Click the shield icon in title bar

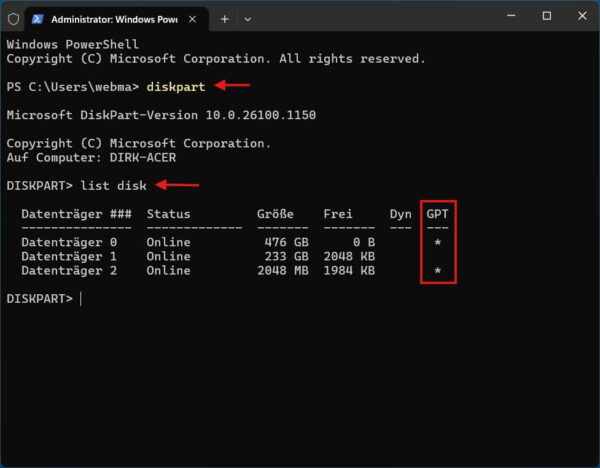point(13,19)
